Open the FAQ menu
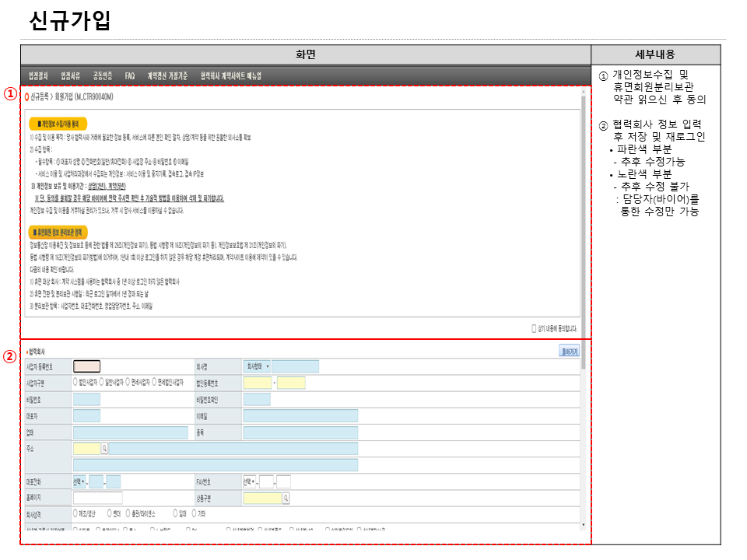This screenshot has height=560, width=747. pos(130,76)
